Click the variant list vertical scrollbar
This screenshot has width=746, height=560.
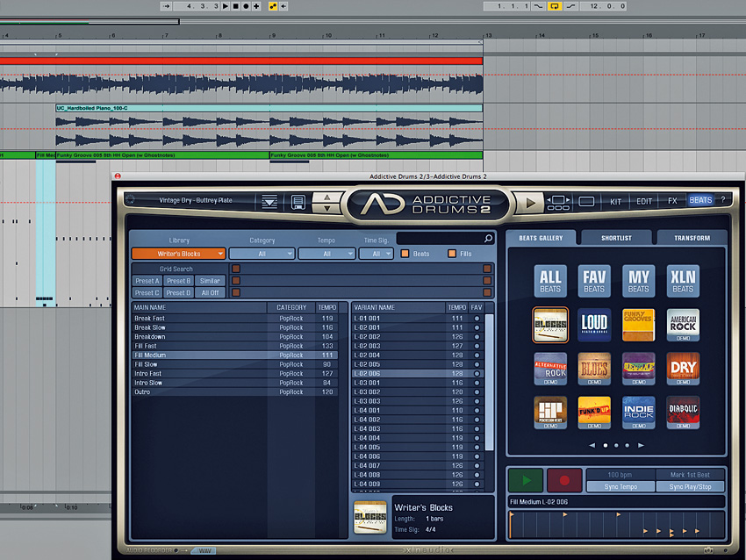click(489, 382)
